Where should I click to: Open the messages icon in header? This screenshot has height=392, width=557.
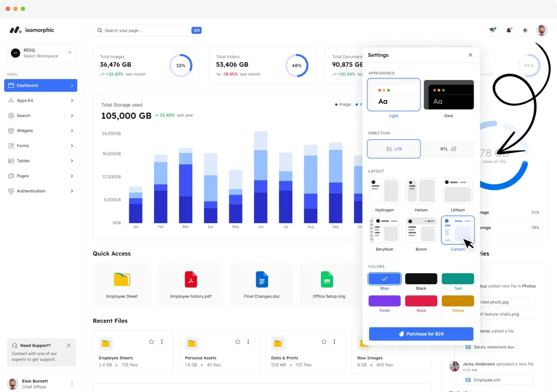point(493,30)
